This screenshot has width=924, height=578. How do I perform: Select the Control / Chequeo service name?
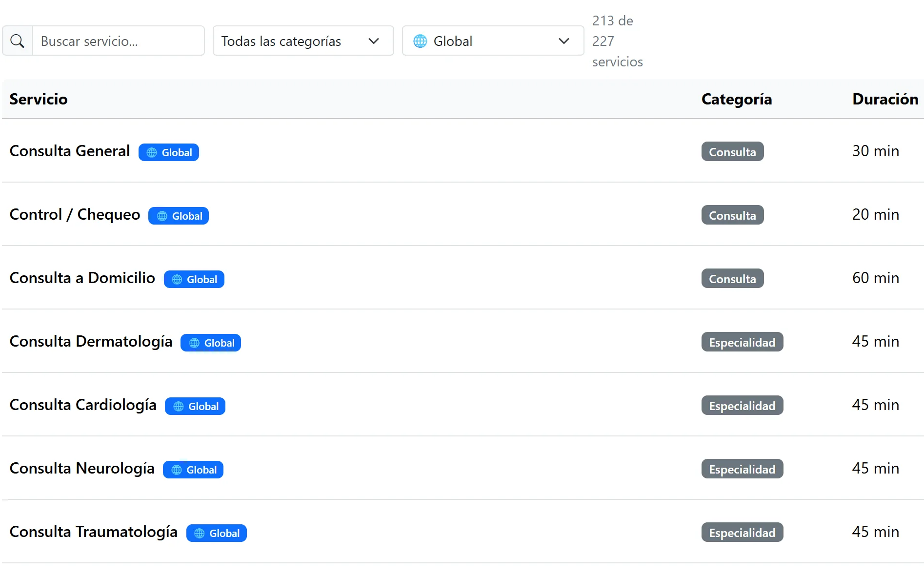pyautogui.click(x=75, y=215)
